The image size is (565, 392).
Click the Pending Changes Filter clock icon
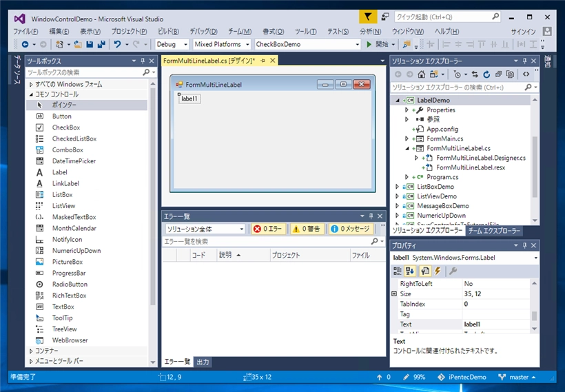coord(458,74)
